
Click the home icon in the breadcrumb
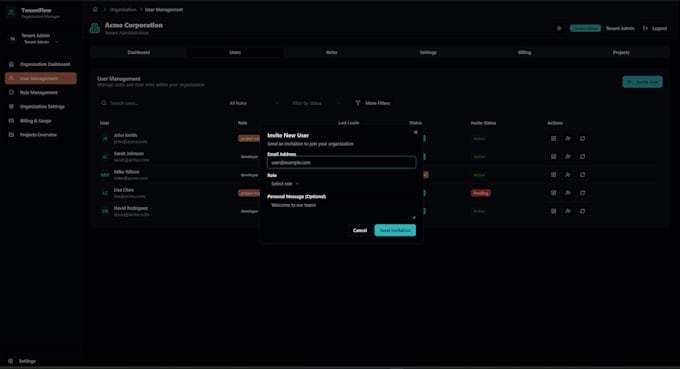(95, 9)
